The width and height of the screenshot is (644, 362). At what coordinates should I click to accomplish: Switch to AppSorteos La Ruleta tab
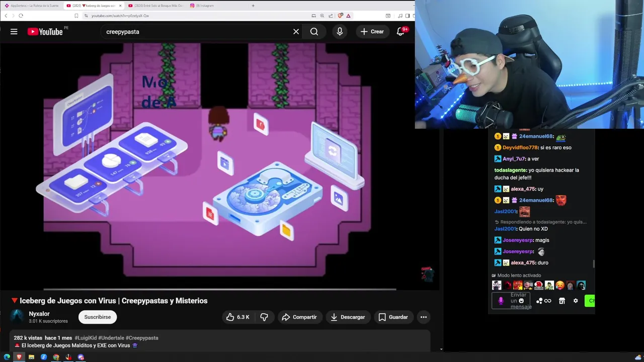(x=31, y=6)
